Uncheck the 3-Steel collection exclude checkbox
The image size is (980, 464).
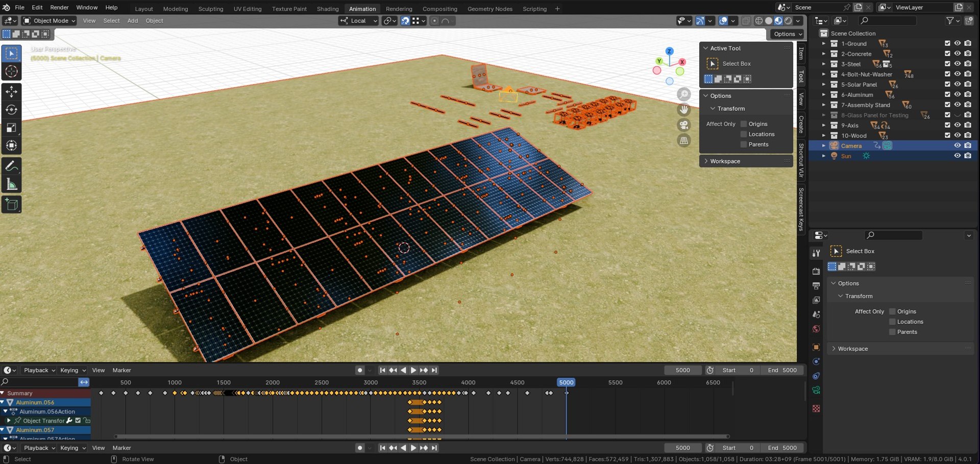947,64
